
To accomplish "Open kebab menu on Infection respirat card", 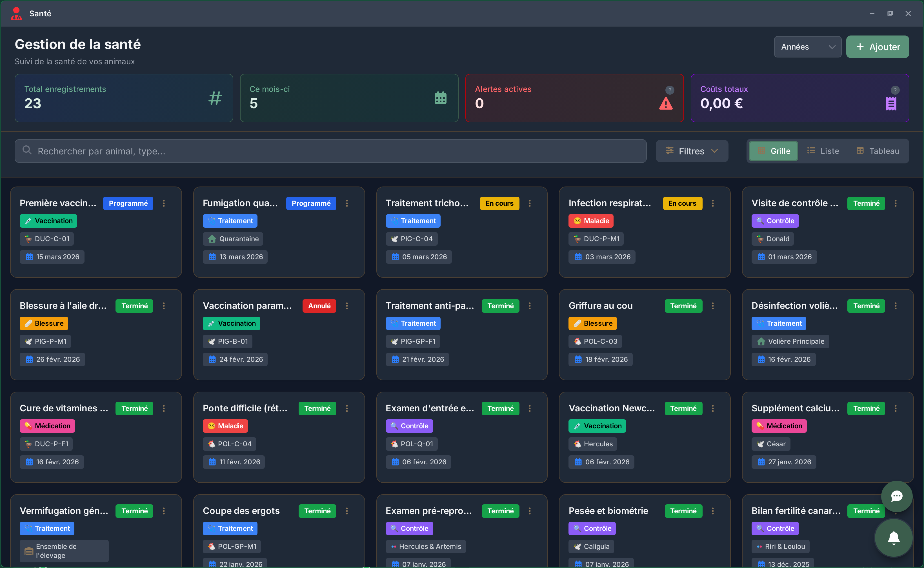I will 712,203.
